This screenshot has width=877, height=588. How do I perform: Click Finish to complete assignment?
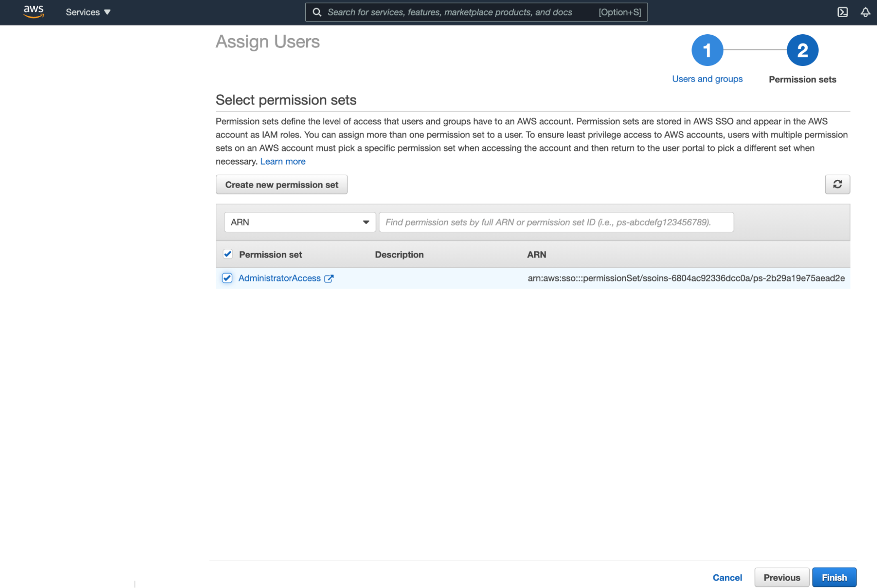(x=834, y=577)
